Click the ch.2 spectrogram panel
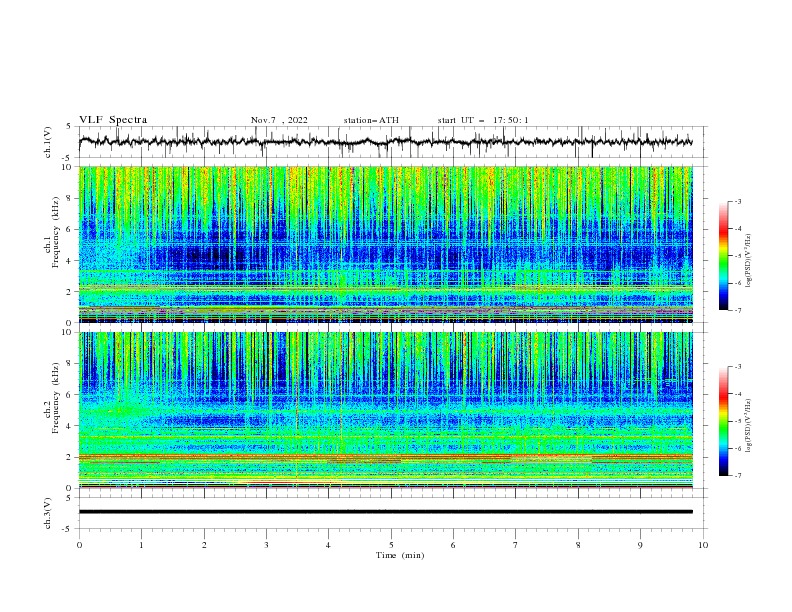This screenshot has height=612, width=792. pos(385,410)
